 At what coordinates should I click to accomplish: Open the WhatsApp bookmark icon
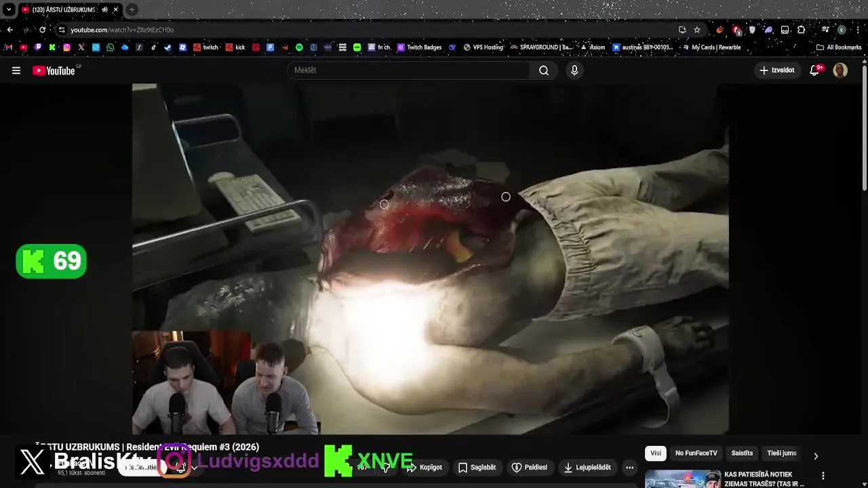click(111, 47)
